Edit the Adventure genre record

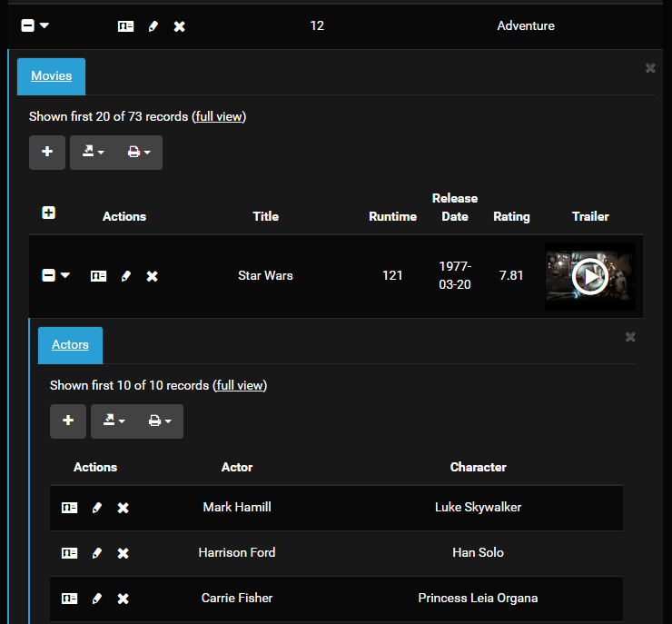(x=153, y=26)
